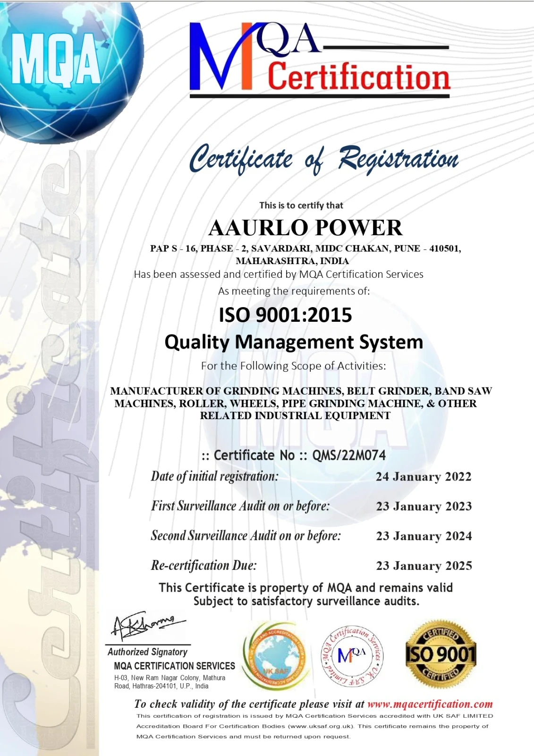Click the address line PAP S - 16, PHASE - 2
Viewport: 534px width, 756px height.
click(x=305, y=249)
